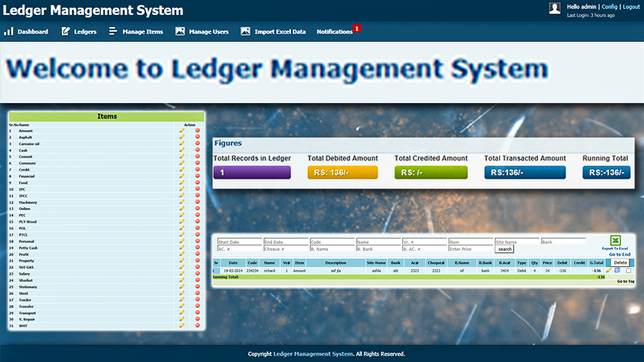The height and width of the screenshot is (362, 644).
Task: Delete the Cement item with its red icon
Action: tap(197, 157)
